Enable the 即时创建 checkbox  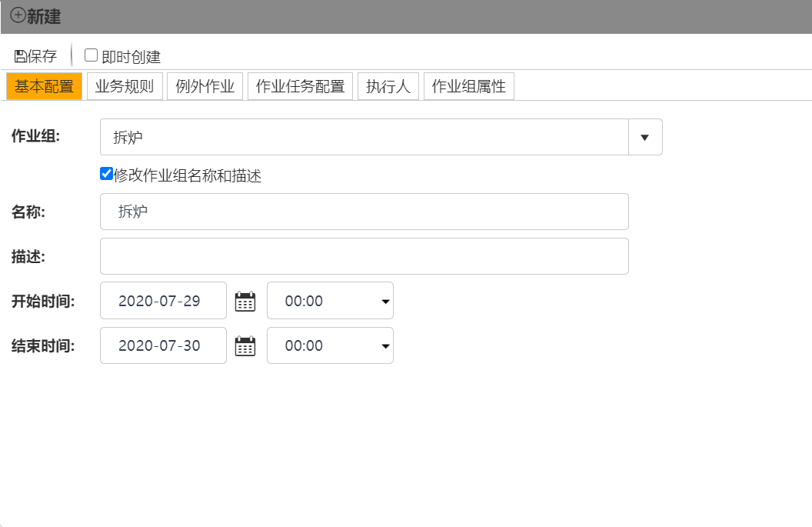coord(91,55)
